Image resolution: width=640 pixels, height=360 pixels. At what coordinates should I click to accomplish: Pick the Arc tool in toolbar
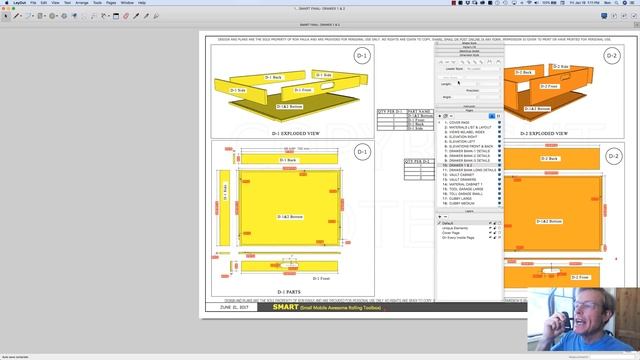coord(28,16)
